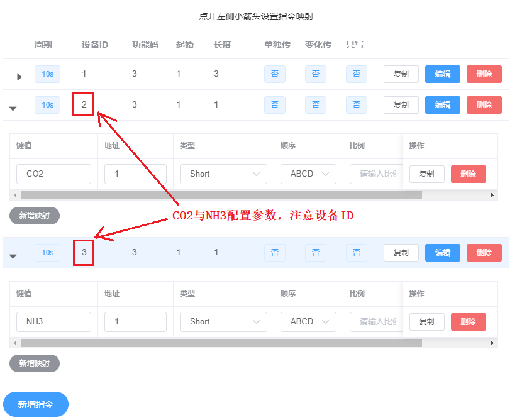Screen dimensions: 517x420
Task: Toggle 只写 tag for device ID 3
Action: [x=356, y=253]
